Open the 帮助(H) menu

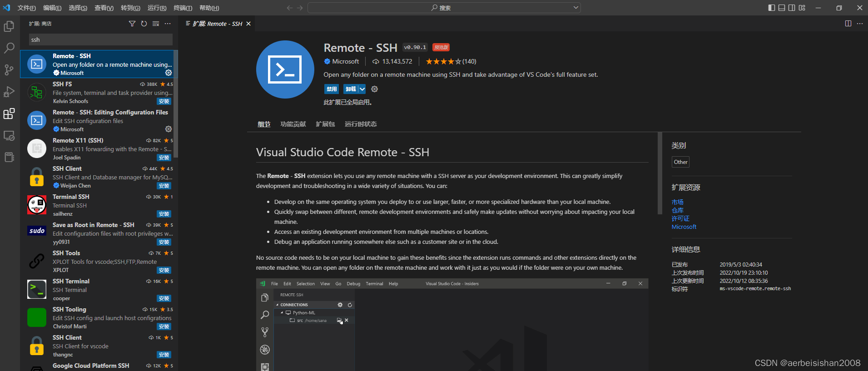pyautogui.click(x=209, y=8)
